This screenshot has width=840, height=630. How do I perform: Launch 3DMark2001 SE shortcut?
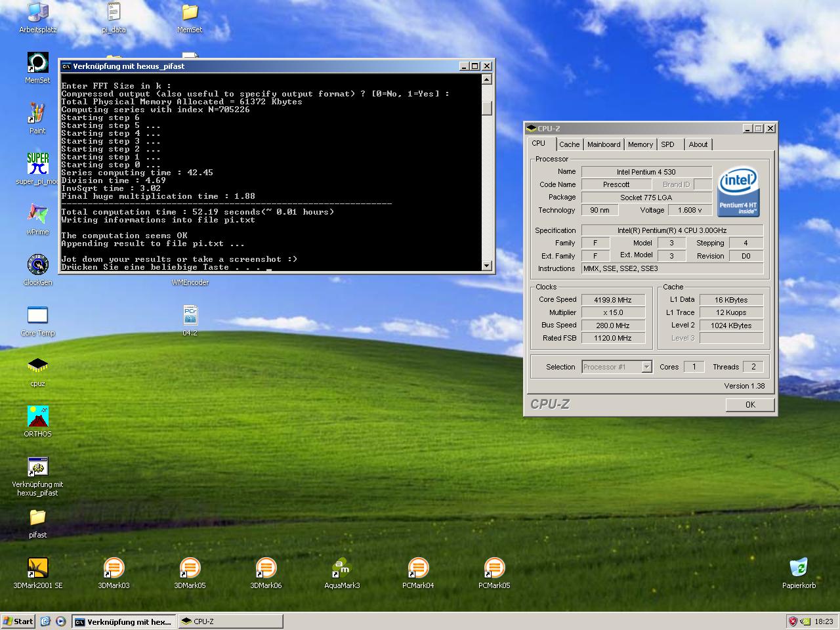[37, 568]
